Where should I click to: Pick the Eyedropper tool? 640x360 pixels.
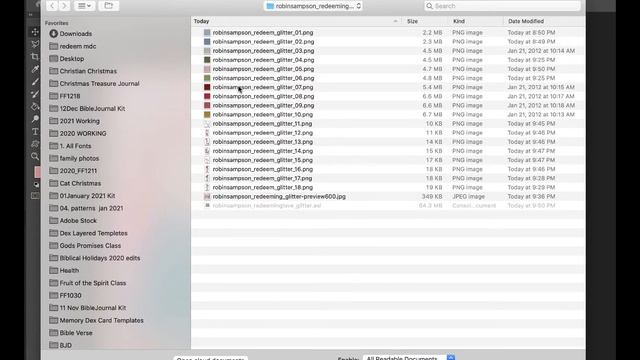(35, 69)
